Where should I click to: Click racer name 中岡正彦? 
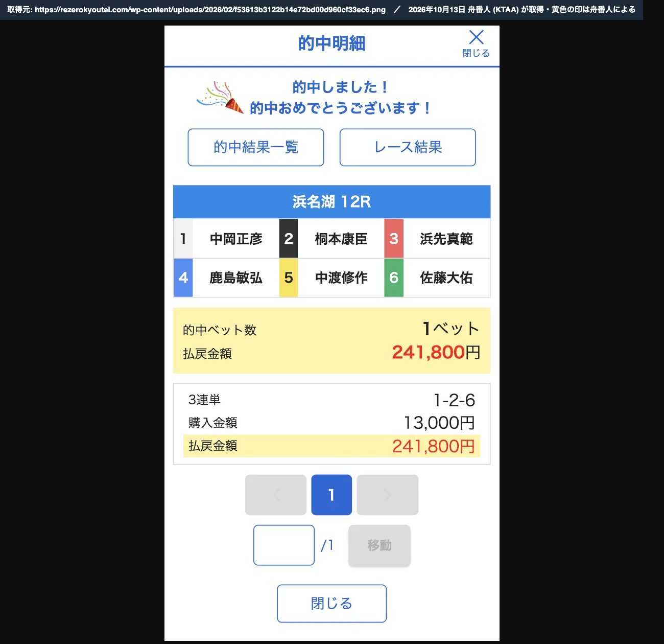pyautogui.click(x=236, y=239)
